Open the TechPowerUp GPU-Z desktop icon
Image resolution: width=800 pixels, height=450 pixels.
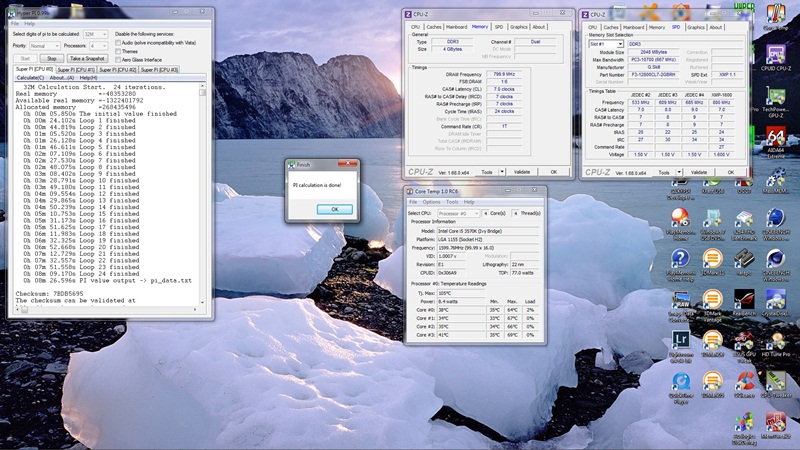coord(776,103)
